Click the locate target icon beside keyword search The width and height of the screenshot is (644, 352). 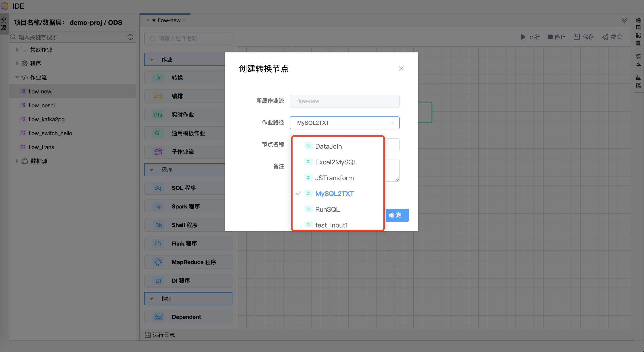(x=130, y=37)
